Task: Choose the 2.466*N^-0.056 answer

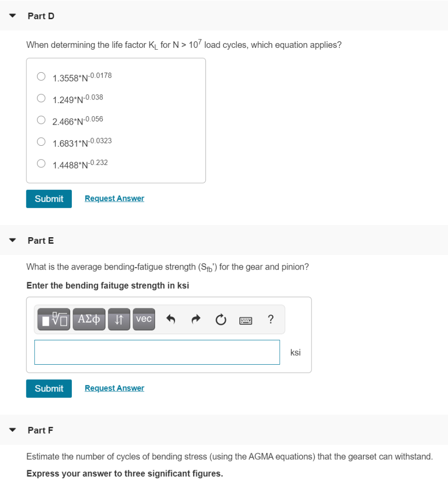Action: [x=41, y=120]
